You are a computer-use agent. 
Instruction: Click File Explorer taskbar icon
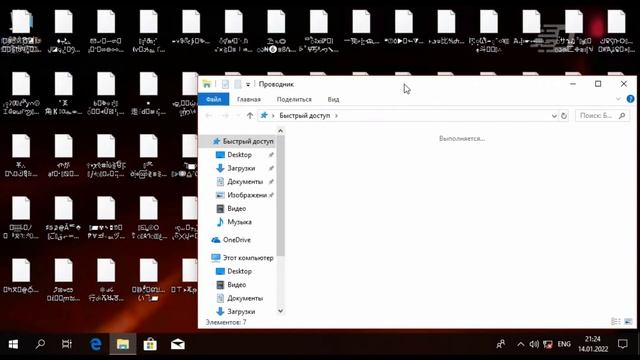tap(122, 344)
